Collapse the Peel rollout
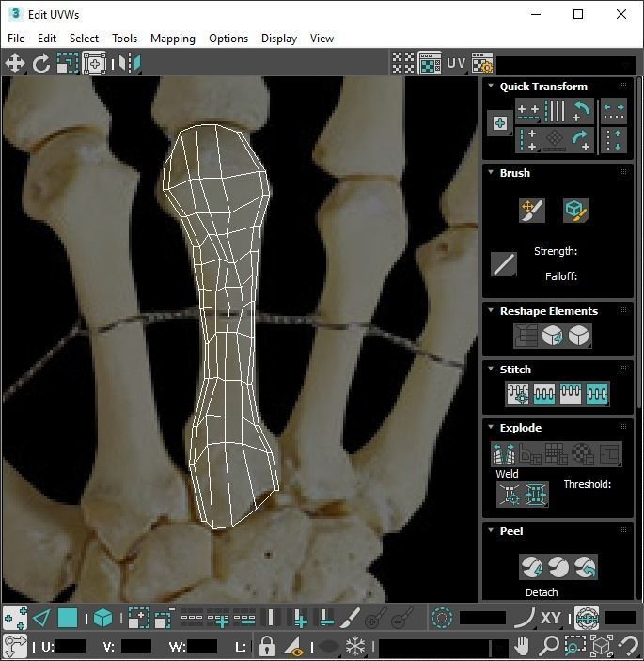The width and height of the screenshot is (644, 661). click(x=491, y=530)
